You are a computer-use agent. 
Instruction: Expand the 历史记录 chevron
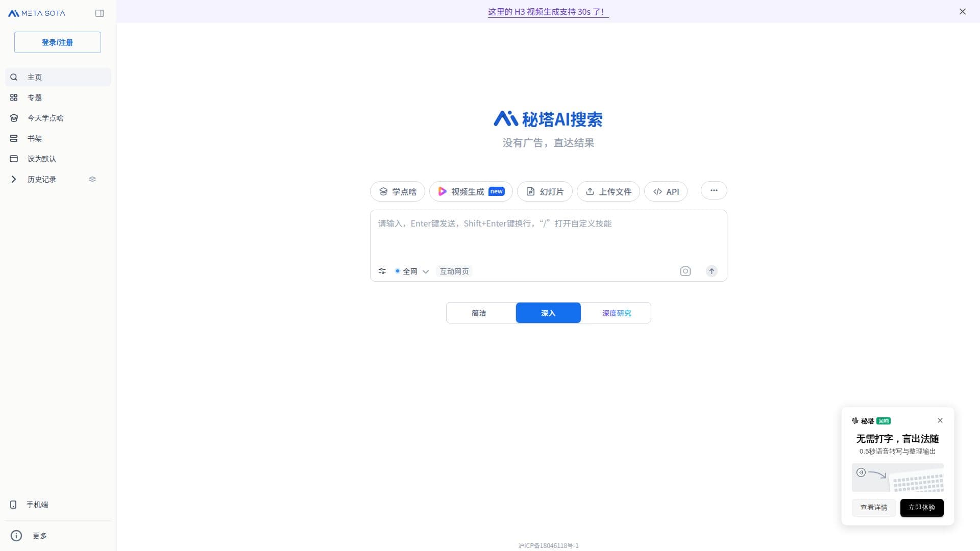(x=14, y=179)
